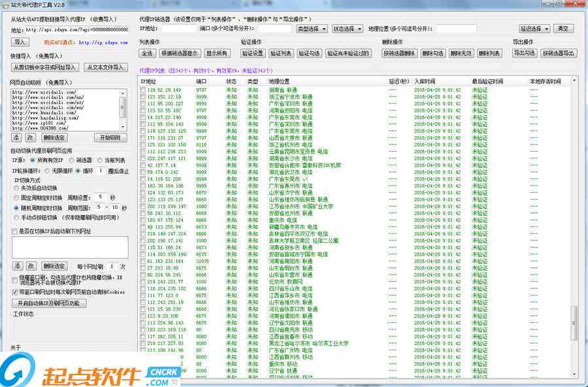The height and width of the screenshot is (387, 588).
Task: Select 当前列表 as the IP source
Action: 100,160
